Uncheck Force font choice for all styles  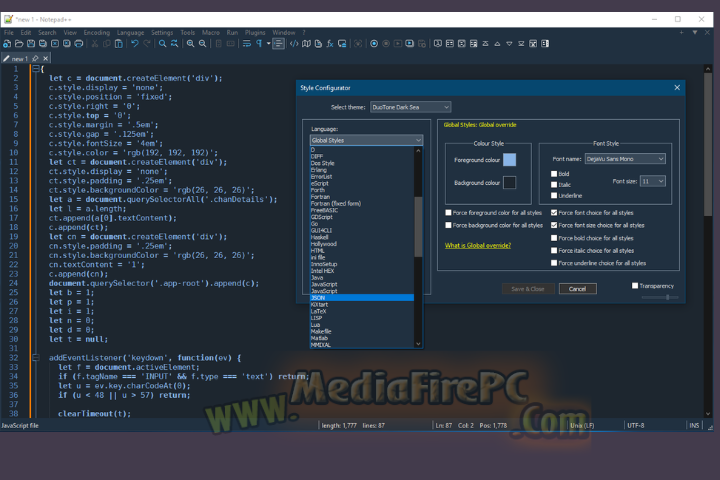[554, 213]
